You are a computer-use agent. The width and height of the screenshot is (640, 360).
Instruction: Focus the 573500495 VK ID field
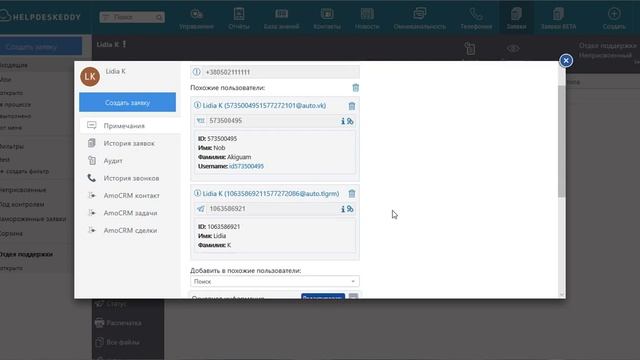[x=272, y=121]
